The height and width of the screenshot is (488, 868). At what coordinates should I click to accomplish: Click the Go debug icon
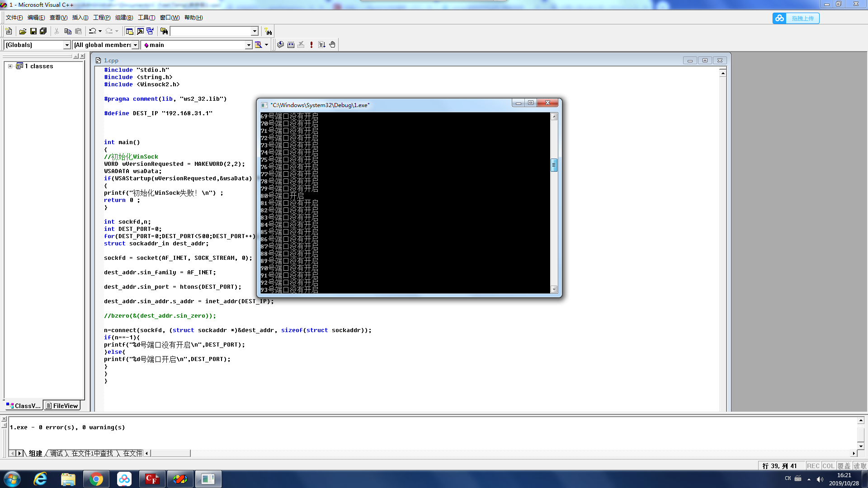pyautogui.click(x=322, y=45)
